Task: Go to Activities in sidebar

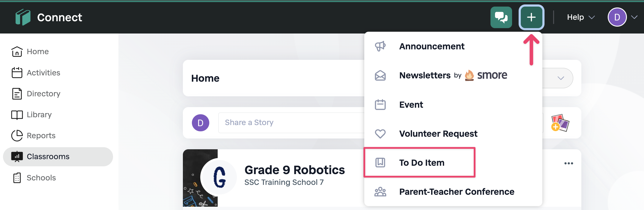Action: point(43,73)
